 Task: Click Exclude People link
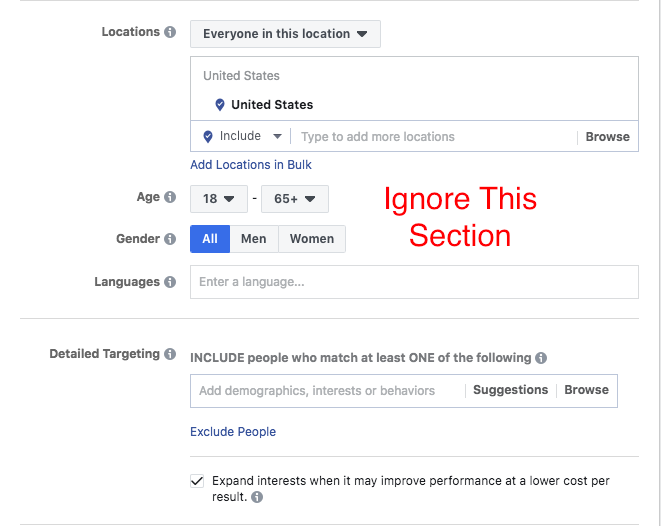(233, 432)
